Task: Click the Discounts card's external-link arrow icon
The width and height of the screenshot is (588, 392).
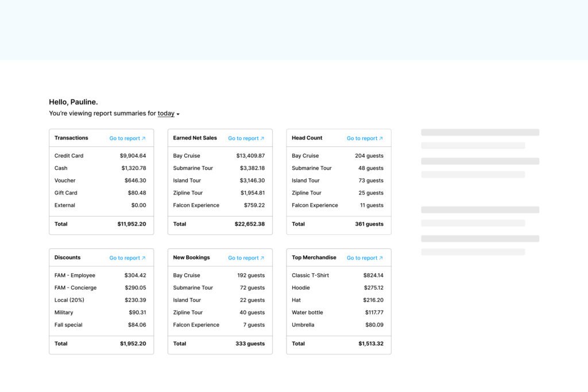Action: coord(145,258)
